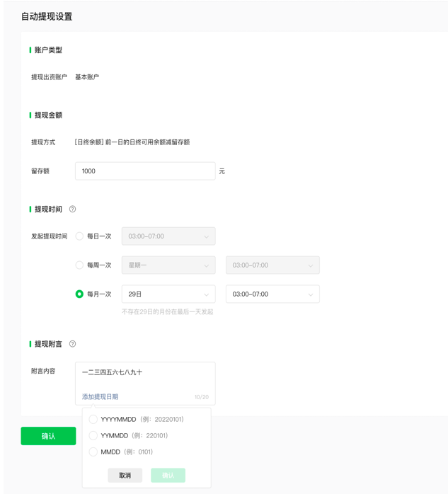Open help icon beside 提现附言
The width and height of the screenshot is (448, 494).
tap(72, 344)
